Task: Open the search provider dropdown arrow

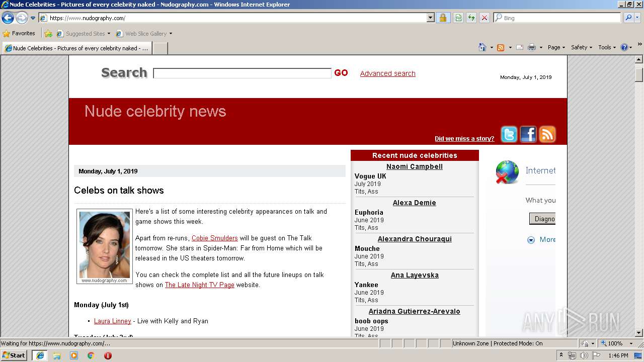Action: 637,18
